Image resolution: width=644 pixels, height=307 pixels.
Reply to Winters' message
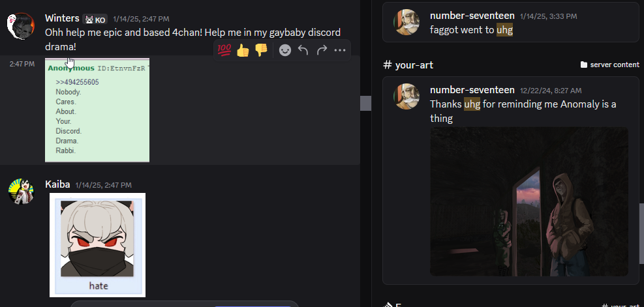pos(303,50)
